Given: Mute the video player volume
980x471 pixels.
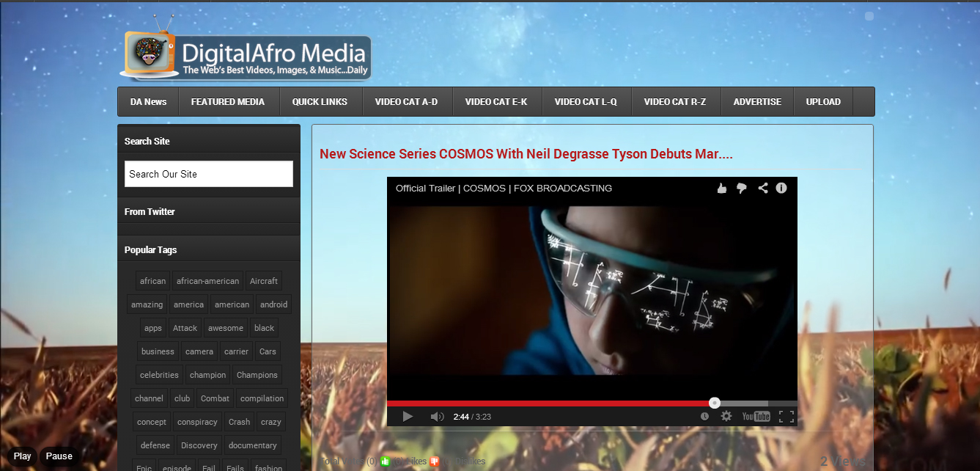Looking at the screenshot, I should pos(437,416).
